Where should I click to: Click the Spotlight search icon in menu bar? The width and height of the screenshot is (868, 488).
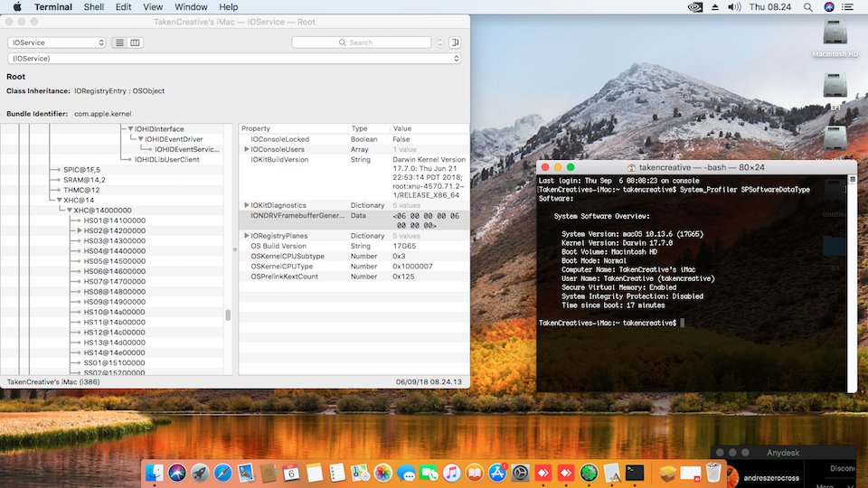point(807,6)
